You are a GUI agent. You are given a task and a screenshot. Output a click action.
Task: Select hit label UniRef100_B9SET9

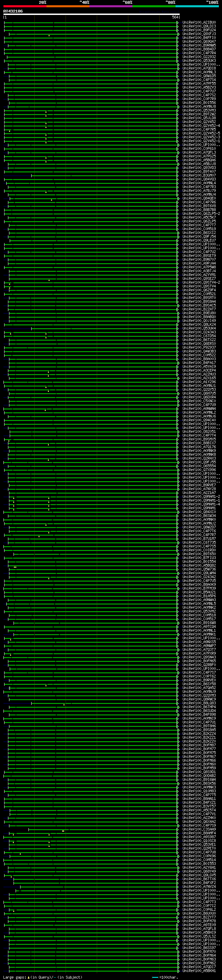(x=199, y=256)
